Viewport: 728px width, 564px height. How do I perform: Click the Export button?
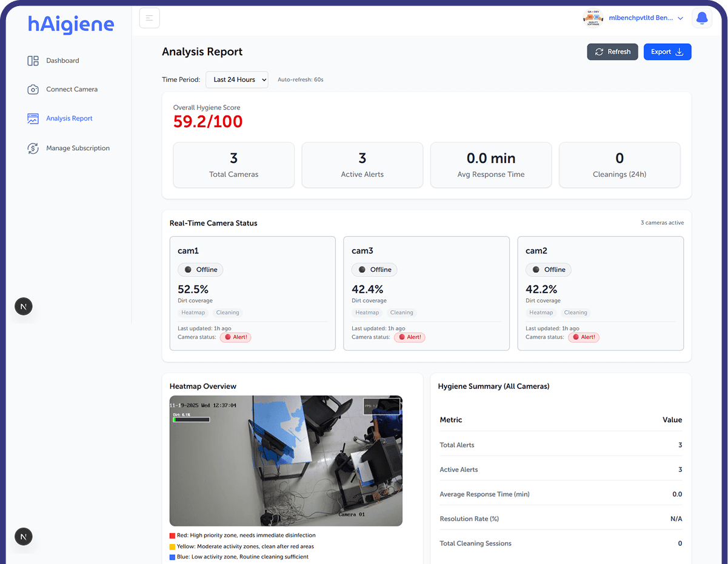click(667, 51)
